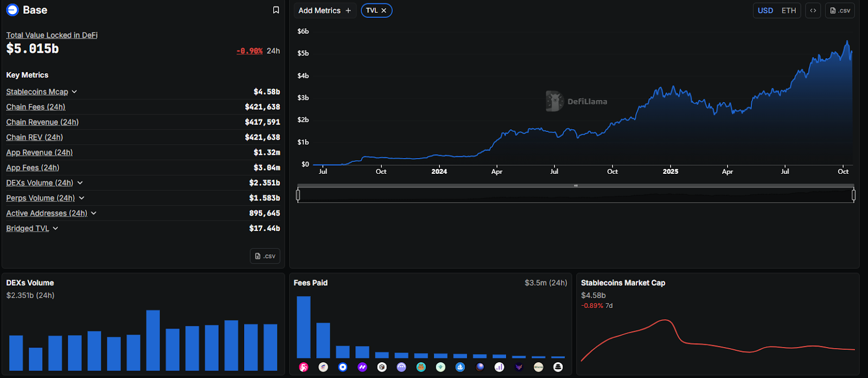868x378 pixels.
Task: Switch chart denomination to ETH
Action: coord(788,10)
